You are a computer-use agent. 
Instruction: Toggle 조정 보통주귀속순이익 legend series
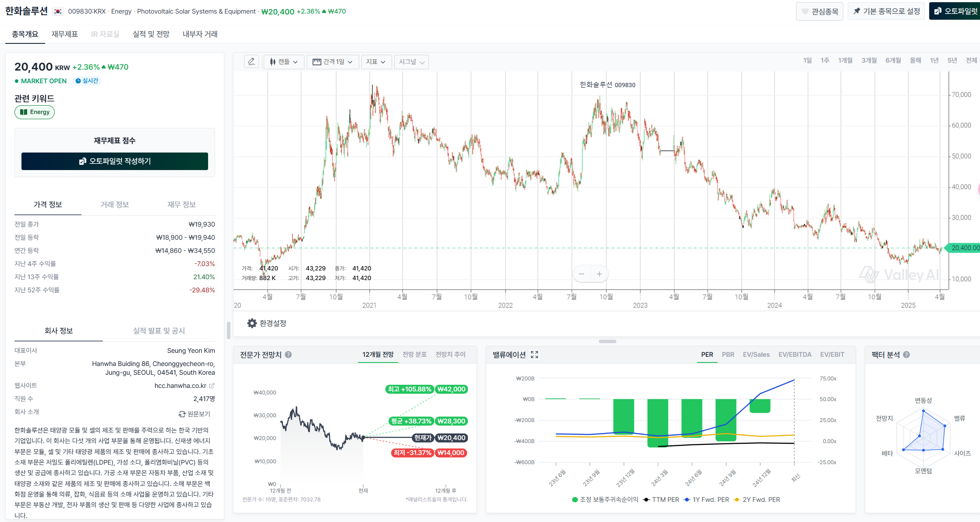pos(605,500)
